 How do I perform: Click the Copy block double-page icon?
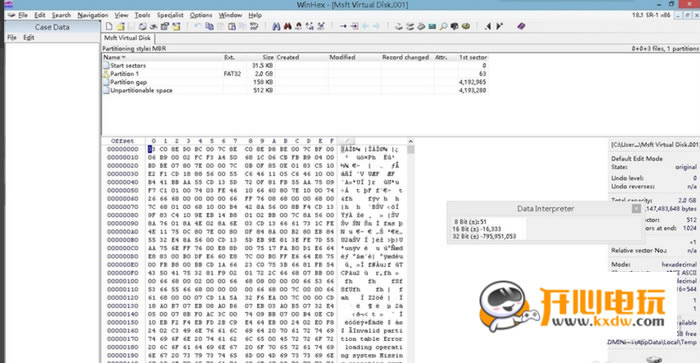point(209,27)
